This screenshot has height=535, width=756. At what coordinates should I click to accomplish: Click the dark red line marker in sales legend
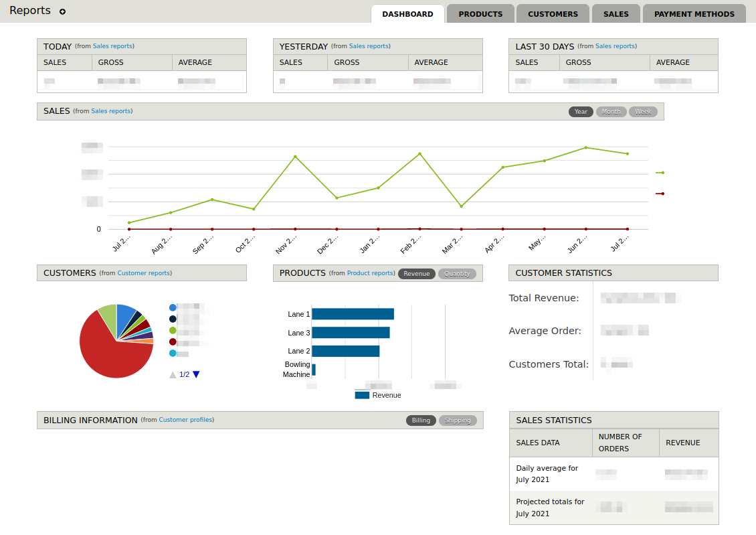(x=660, y=194)
